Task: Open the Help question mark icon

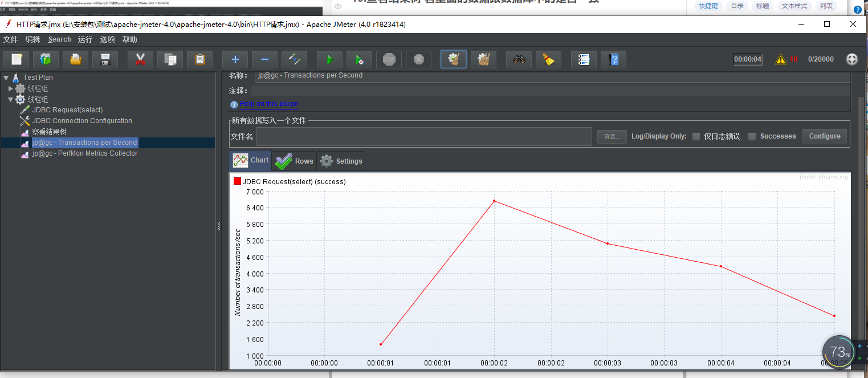Action: click(613, 59)
